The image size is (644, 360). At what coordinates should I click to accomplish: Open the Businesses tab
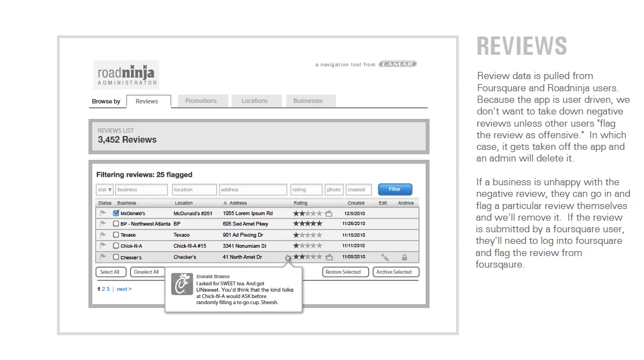tap(310, 101)
